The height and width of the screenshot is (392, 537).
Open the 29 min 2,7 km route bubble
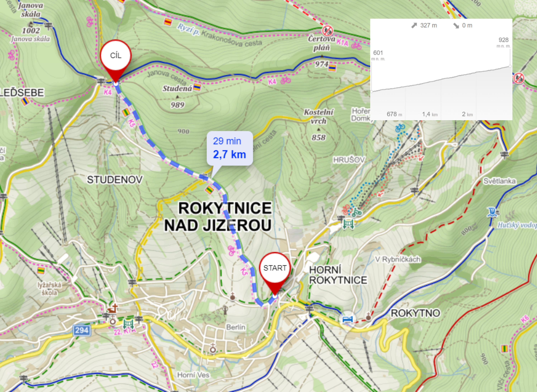pyautogui.click(x=229, y=148)
